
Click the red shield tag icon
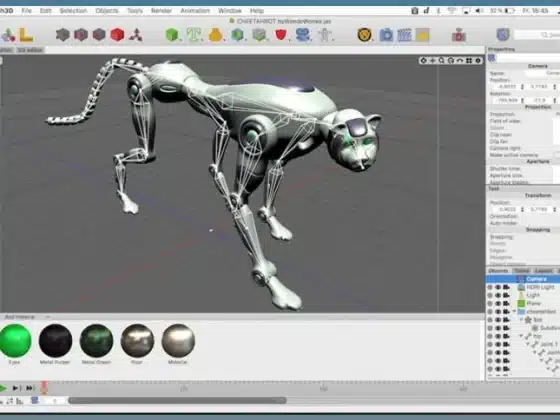coord(281,35)
